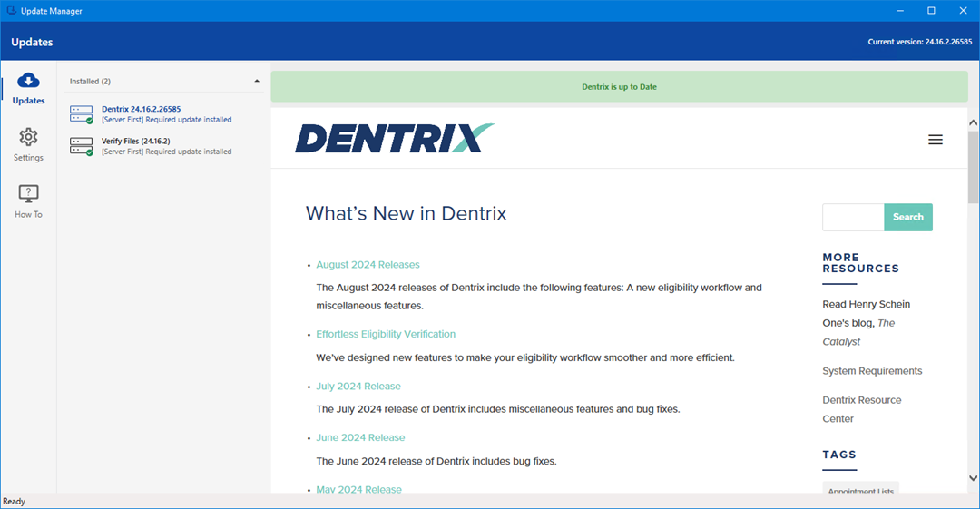Open the System Requirements link
This screenshot has width=980, height=509.
[x=872, y=371]
